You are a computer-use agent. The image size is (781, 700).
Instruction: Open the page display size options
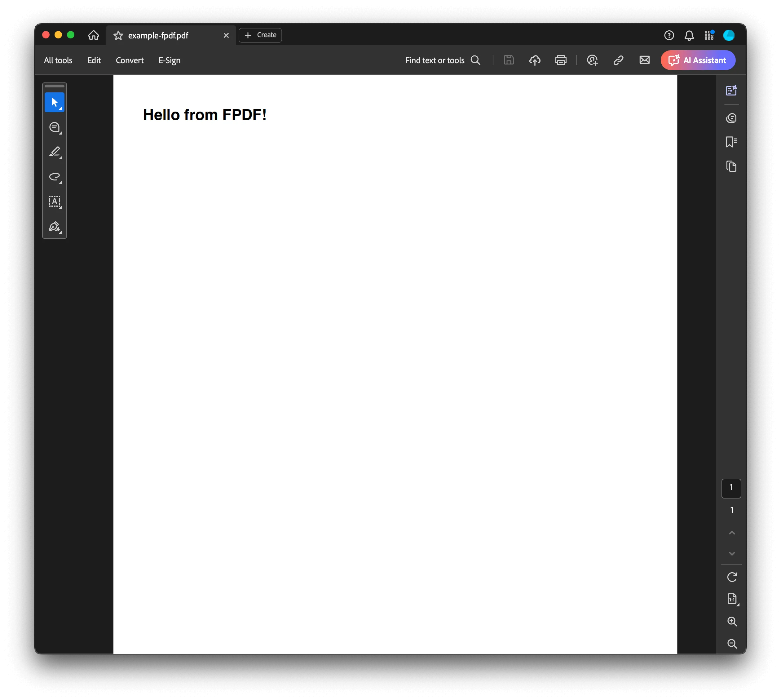pos(732,599)
